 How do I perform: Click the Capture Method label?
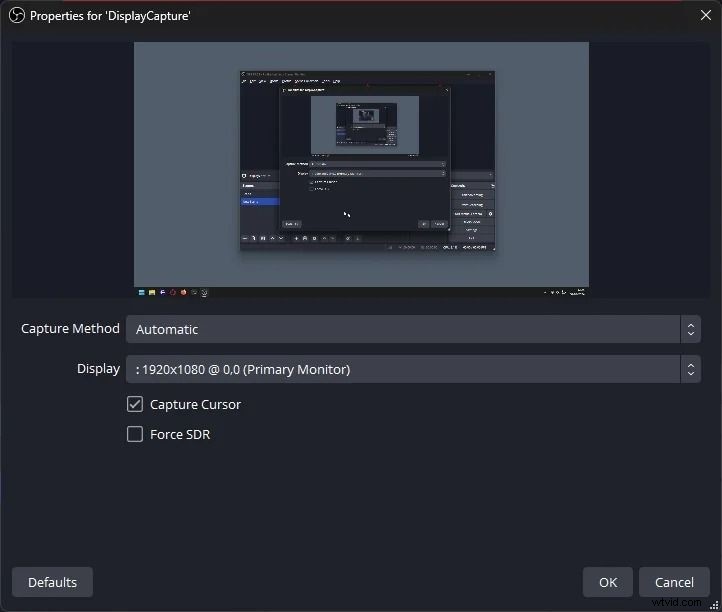(70, 328)
